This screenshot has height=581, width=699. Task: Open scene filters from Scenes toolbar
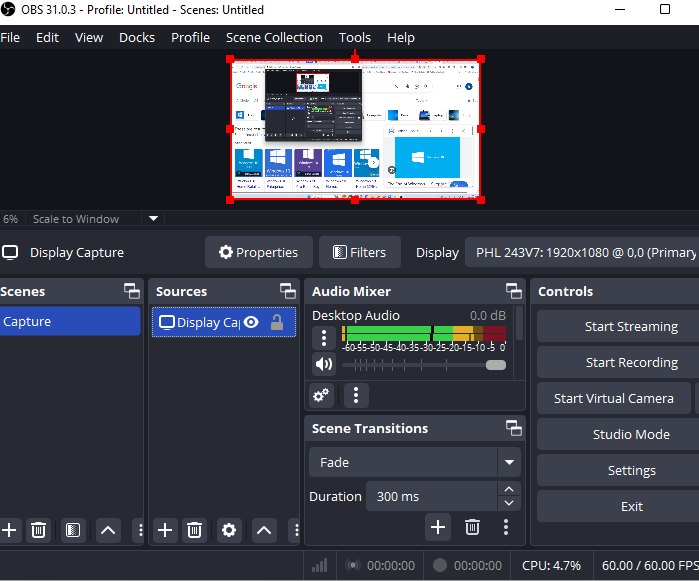[x=73, y=530]
